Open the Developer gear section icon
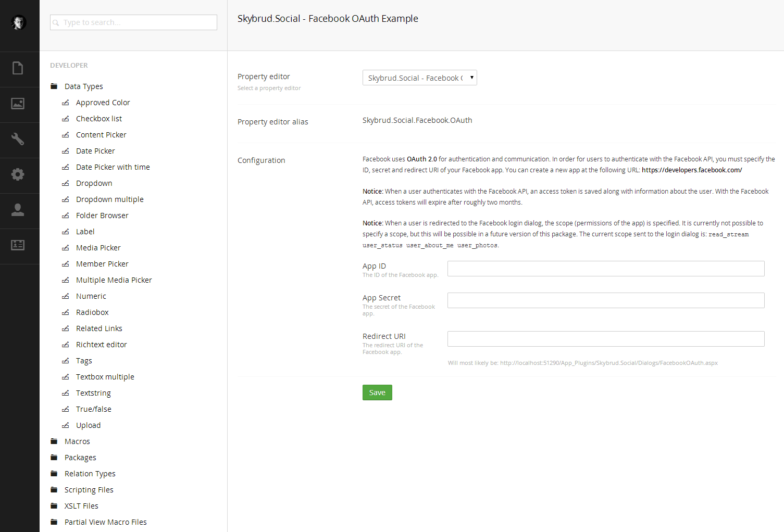The height and width of the screenshot is (532, 784). coord(18,174)
